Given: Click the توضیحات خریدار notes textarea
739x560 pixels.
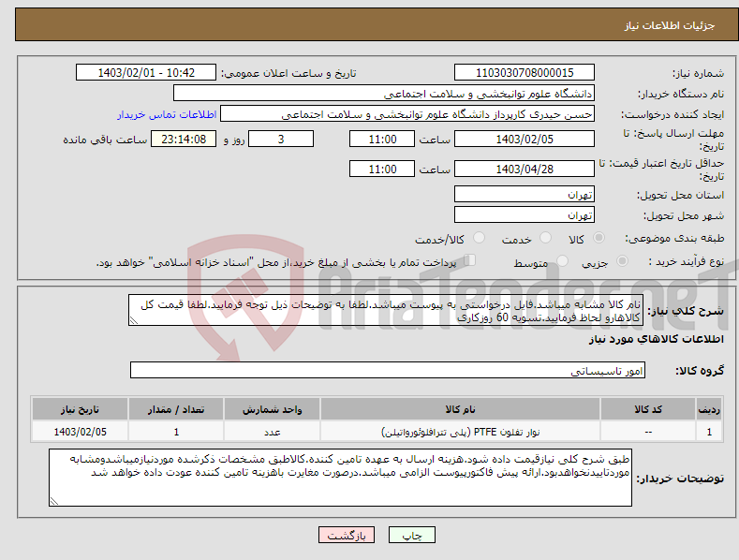Looking at the screenshot, I should tap(340, 478).
